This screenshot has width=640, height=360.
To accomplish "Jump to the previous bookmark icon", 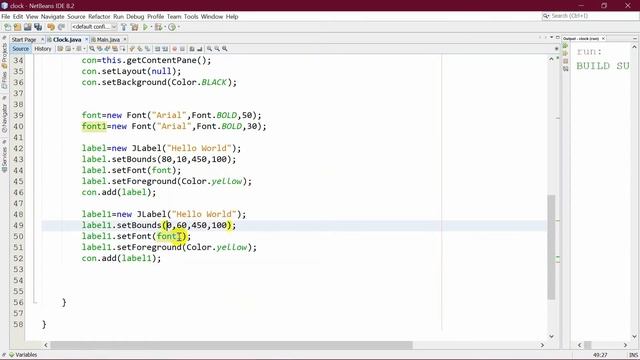I will click(x=131, y=49).
